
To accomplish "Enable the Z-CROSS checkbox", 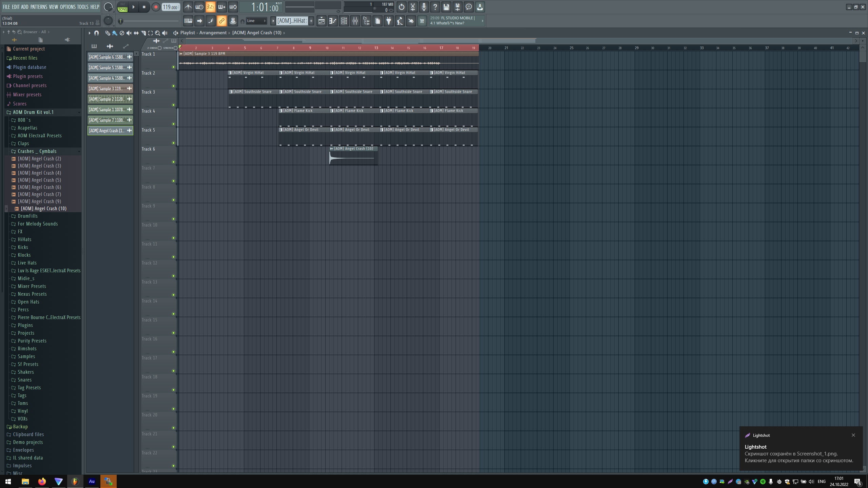I will 159,48.
